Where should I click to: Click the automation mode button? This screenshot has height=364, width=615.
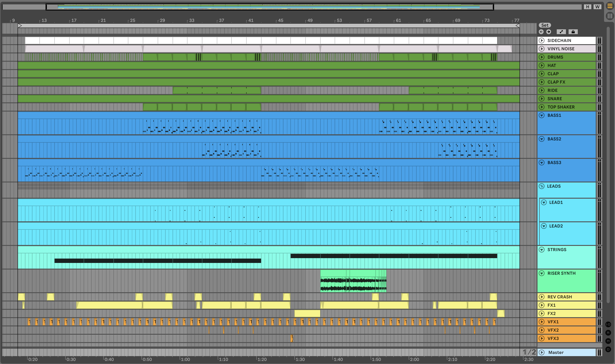(x=561, y=32)
